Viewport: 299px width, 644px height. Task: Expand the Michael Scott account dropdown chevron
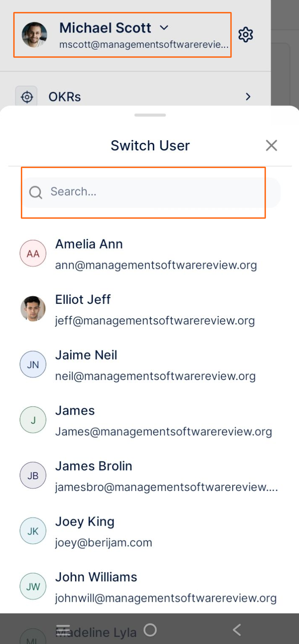[x=164, y=28]
